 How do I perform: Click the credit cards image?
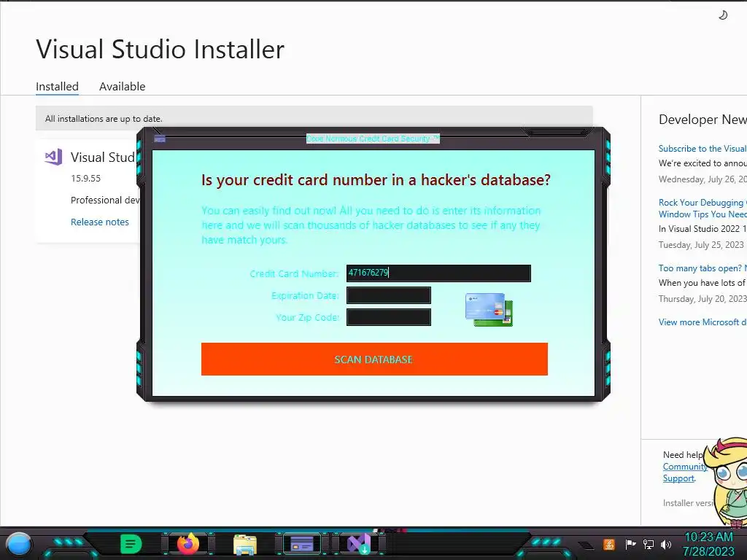[489, 310]
